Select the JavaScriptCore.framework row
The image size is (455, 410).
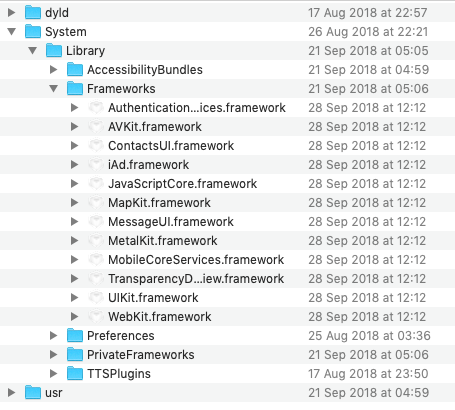coord(227,184)
